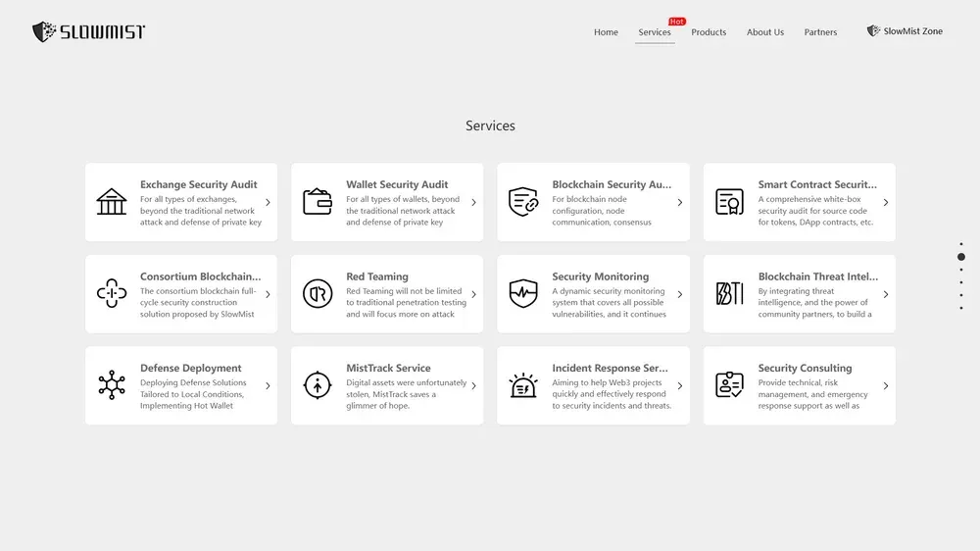Click the Consortium Blockchain cross icon
The height and width of the screenshot is (551, 980).
(x=112, y=293)
